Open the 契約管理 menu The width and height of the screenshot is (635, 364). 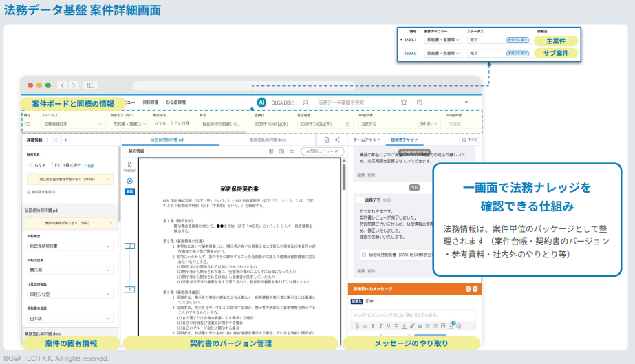[151, 103]
